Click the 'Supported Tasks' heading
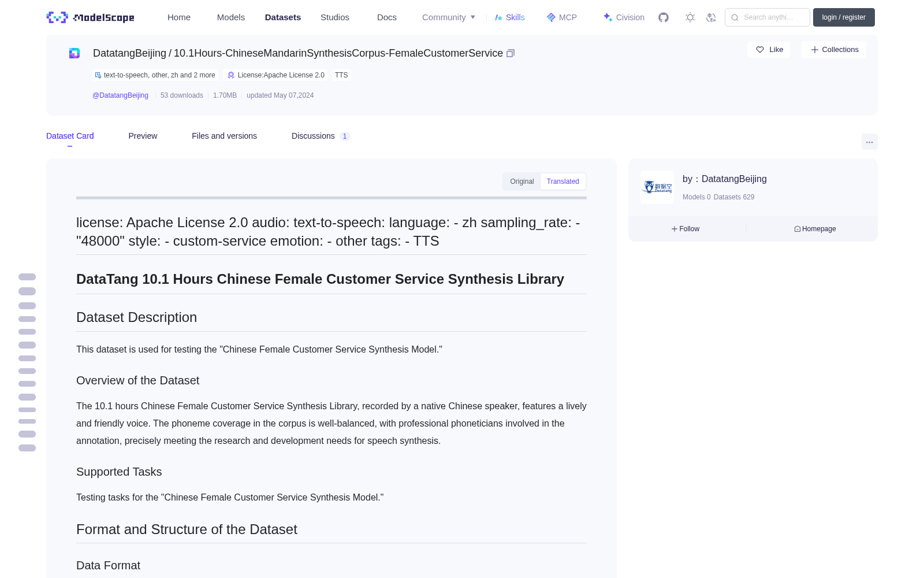 click(x=119, y=472)
